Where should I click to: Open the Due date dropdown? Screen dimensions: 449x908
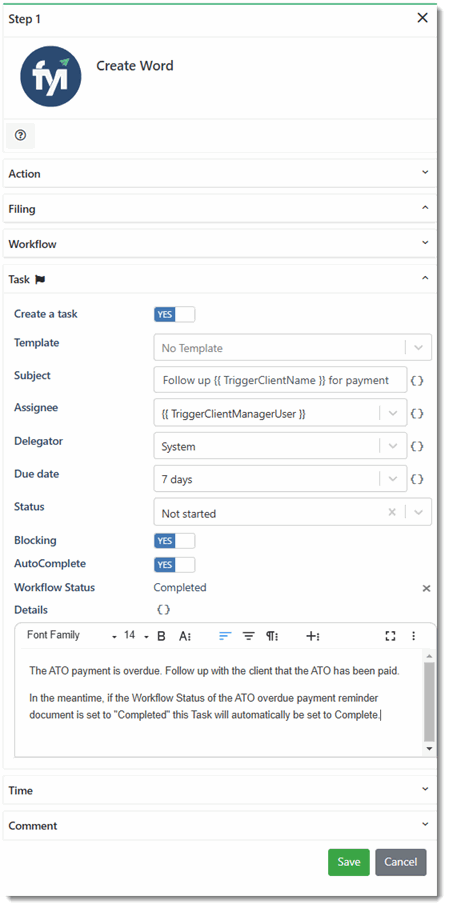pyautogui.click(x=280, y=479)
